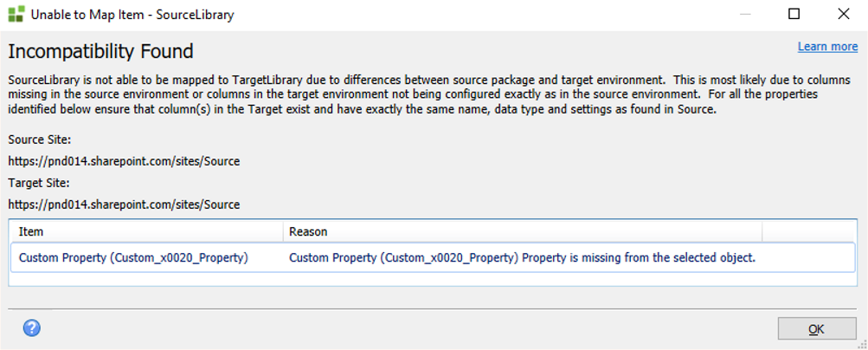The image size is (868, 350).
Task: Click the Source Site URL text
Action: click(124, 160)
